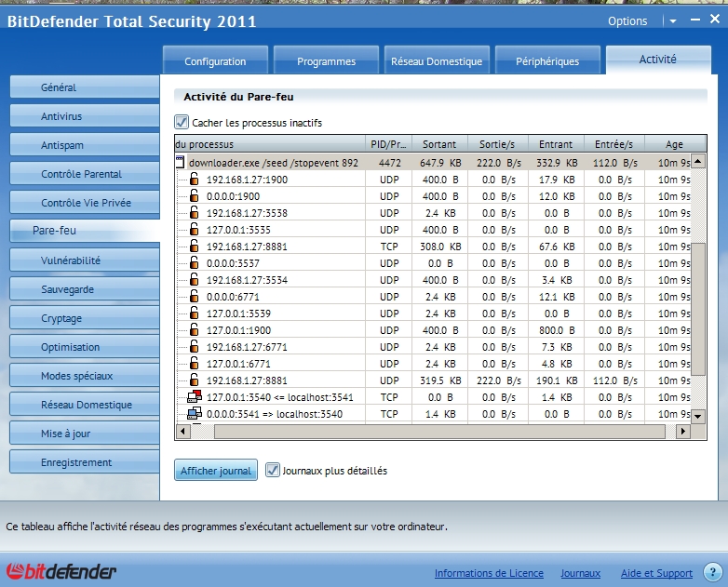
Task: Open the Aide et Support link
Action: [x=656, y=573]
